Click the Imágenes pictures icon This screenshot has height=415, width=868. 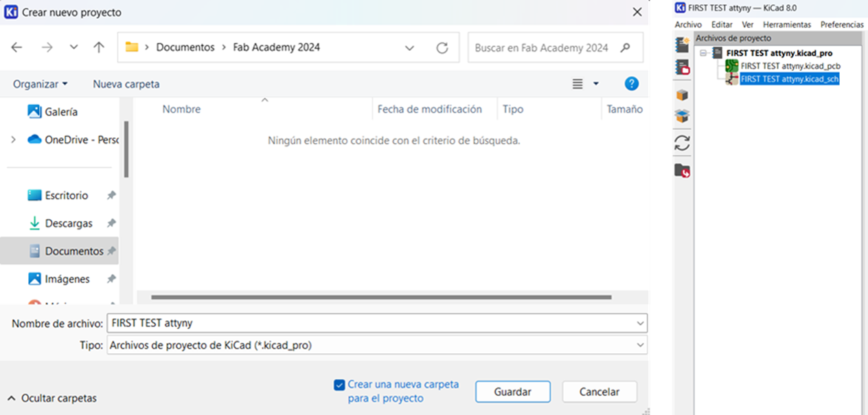pos(34,279)
